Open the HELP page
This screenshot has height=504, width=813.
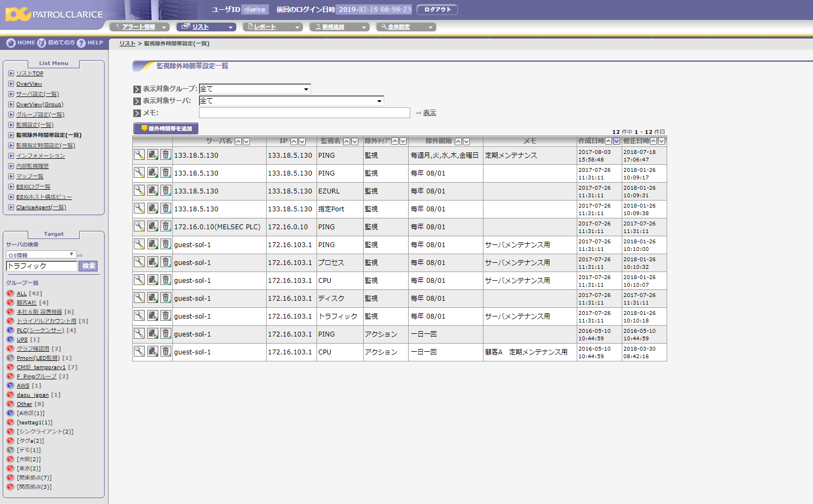tap(90, 43)
